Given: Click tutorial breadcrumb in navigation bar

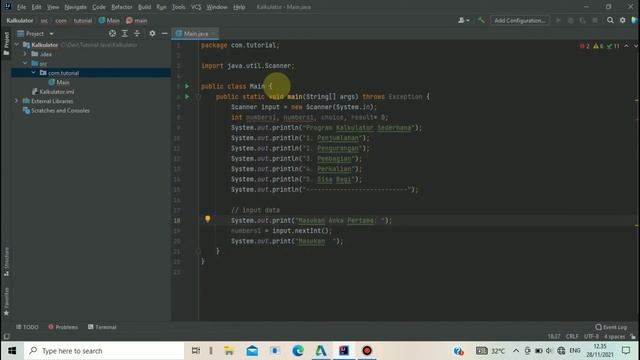Looking at the screenshot, I should tap(82, 20).
